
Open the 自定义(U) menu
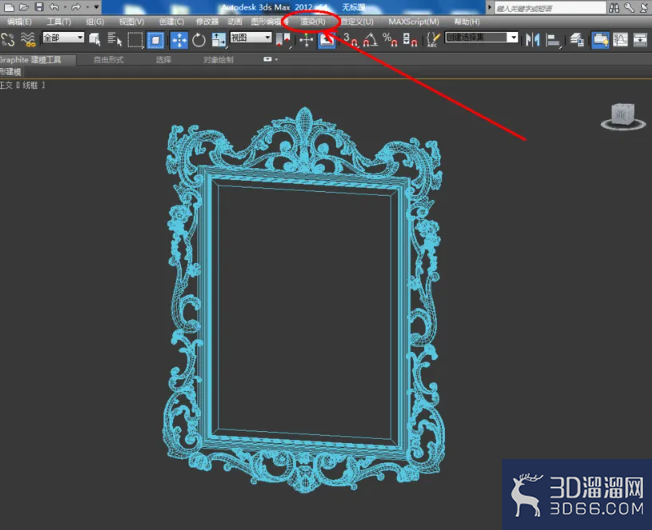click(x=357, y=22)
